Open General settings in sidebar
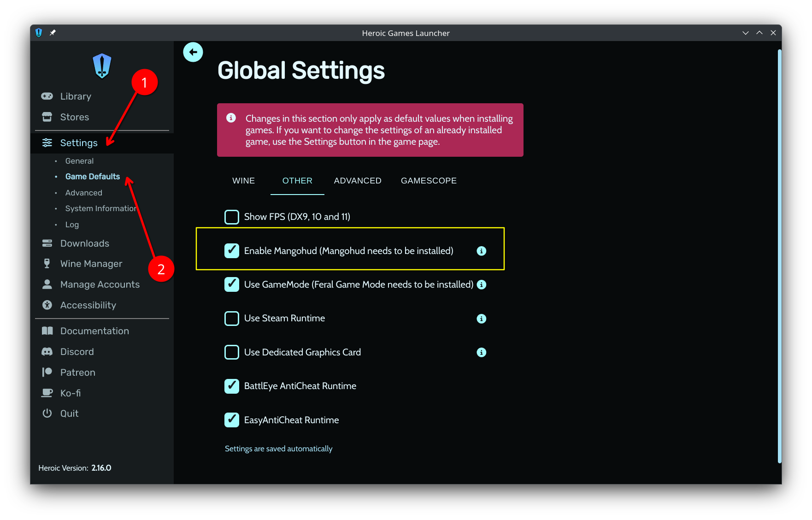 pos(79,161)
